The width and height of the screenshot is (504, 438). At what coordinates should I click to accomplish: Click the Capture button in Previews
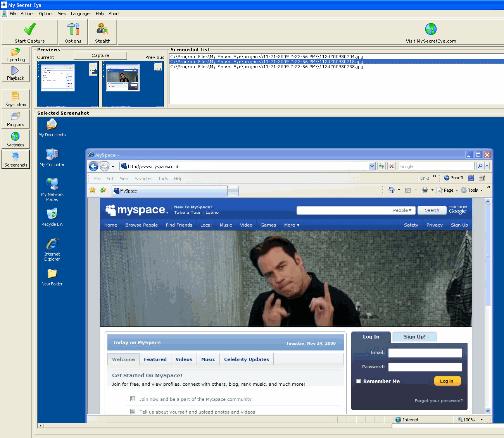point(100,55)
